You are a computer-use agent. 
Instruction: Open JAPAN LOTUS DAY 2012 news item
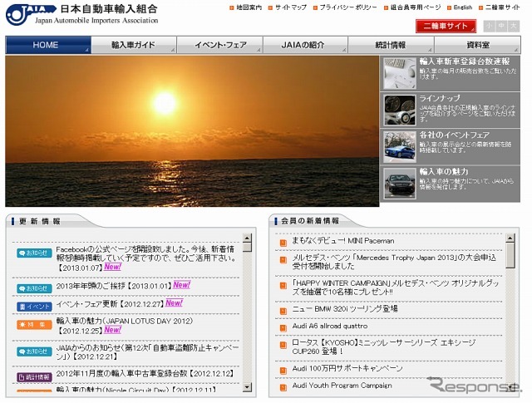[125, 326]
